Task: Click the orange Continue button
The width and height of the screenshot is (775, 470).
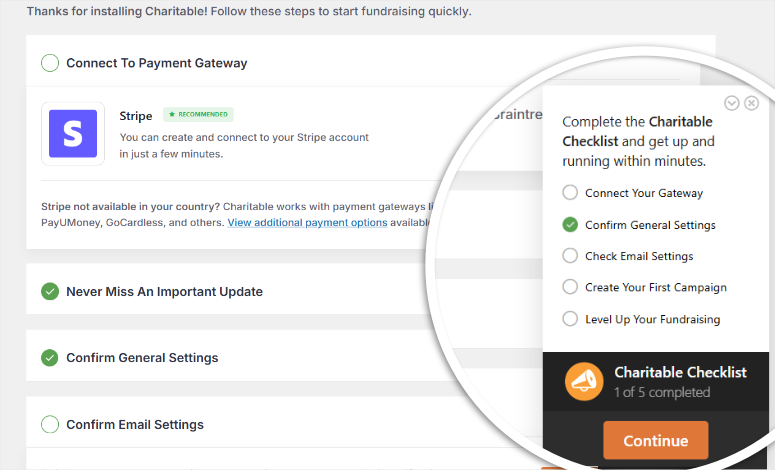Action: pos(655,440)
